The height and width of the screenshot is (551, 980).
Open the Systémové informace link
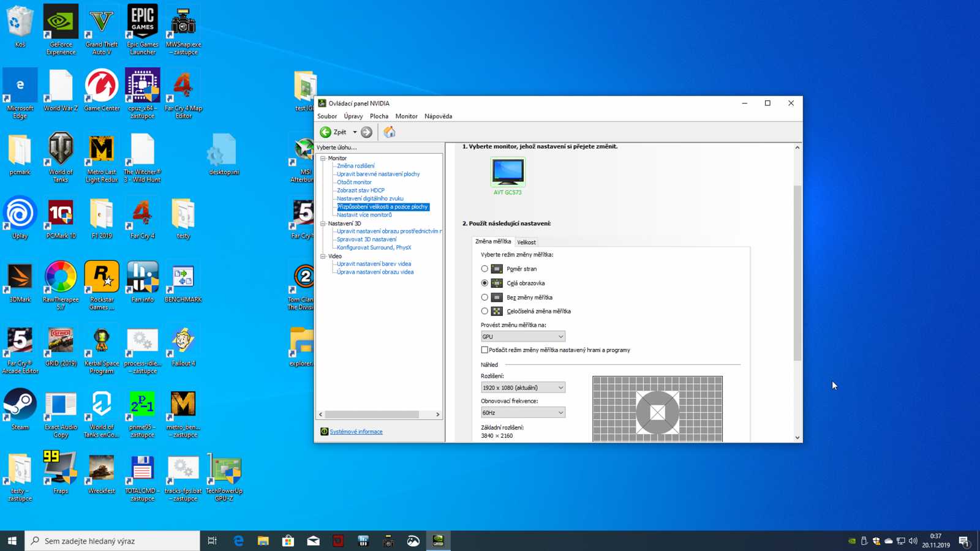click(356, 432)
